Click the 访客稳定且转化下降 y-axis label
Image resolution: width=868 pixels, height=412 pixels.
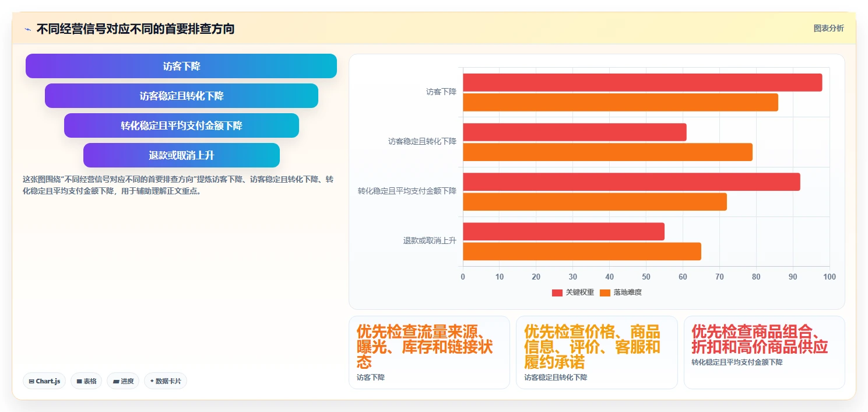(x=423, y=141)
